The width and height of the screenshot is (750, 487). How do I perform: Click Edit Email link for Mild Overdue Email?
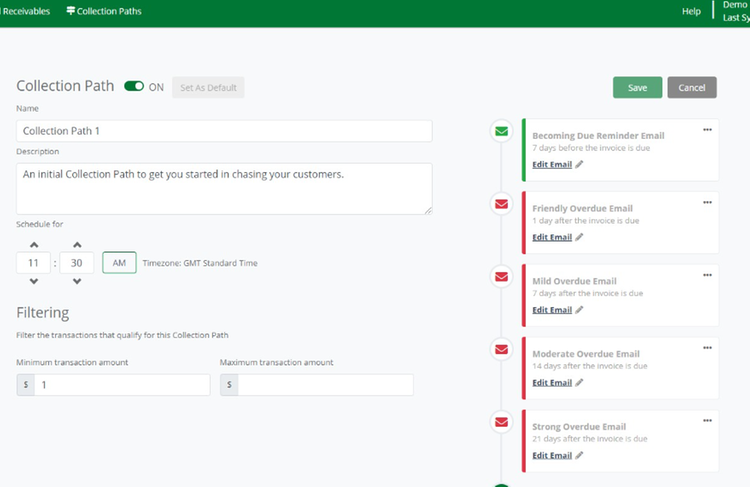click(552, 310)
